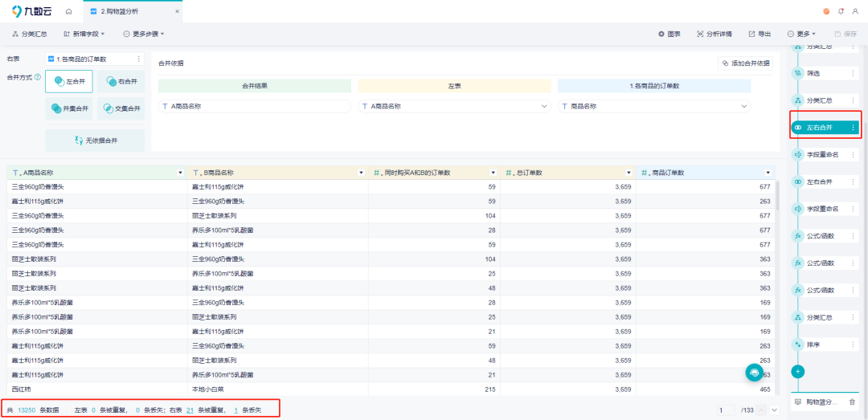The image size is (868, 420).
Task: Click the 九数云 logo
Action: tap(31, 11)
